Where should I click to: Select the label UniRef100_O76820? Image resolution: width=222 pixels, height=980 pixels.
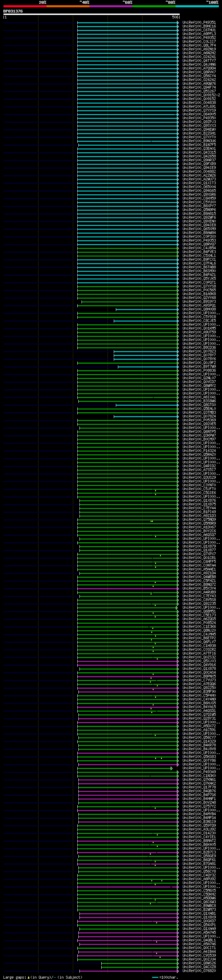(x=199, y=971)
